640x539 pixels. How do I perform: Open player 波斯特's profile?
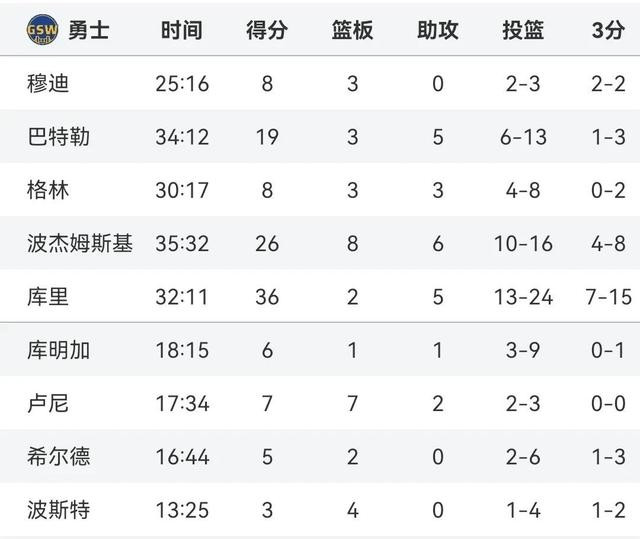tap(58, 510)
